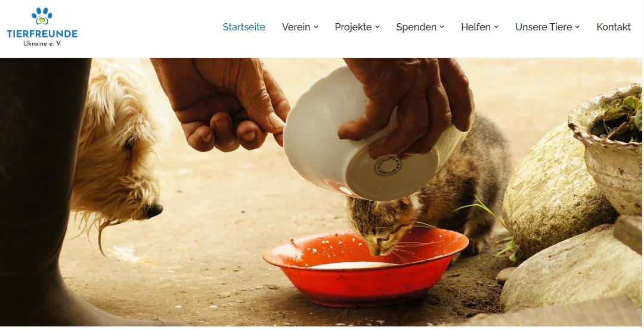Viewport: 644px width, 330px height.
Task: Expand the chevron next to Projekte
Action: click(x=377, y=27)
